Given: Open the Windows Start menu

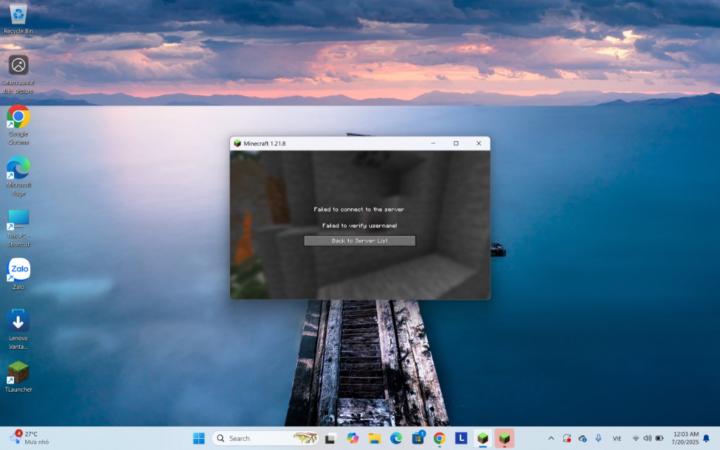Looking at the screenshot, I should (x=199, y=439).
